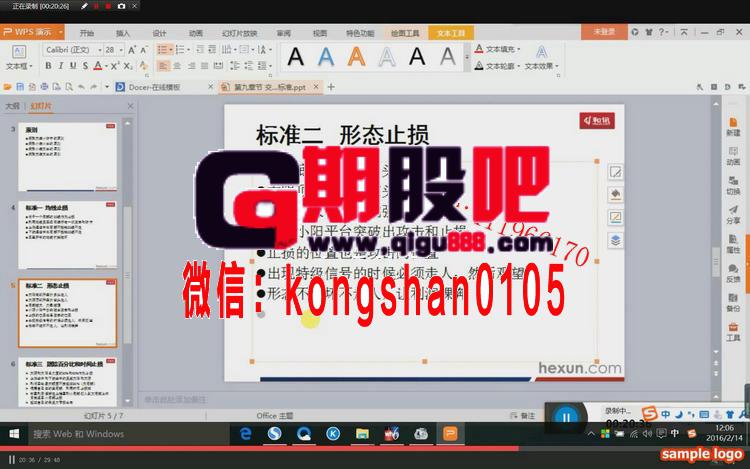Click the 切换 transition icon in right sidebar

click(733, 185)
